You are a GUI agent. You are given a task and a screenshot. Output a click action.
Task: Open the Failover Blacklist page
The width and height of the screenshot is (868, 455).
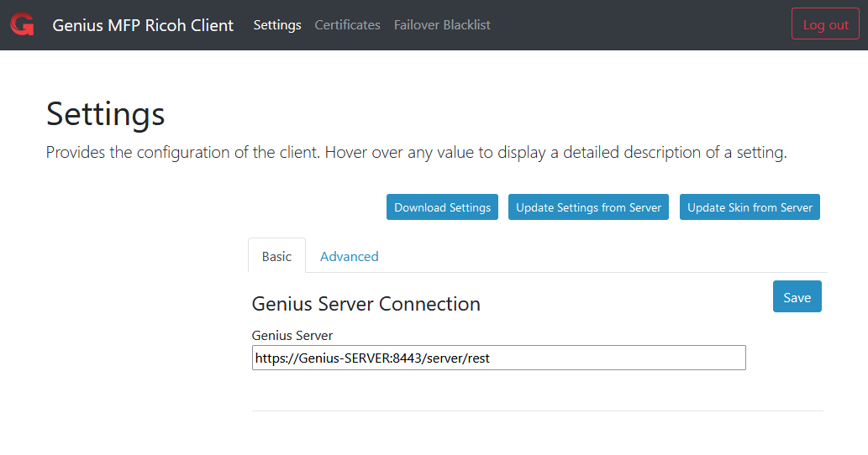click(x=442, y=25)
